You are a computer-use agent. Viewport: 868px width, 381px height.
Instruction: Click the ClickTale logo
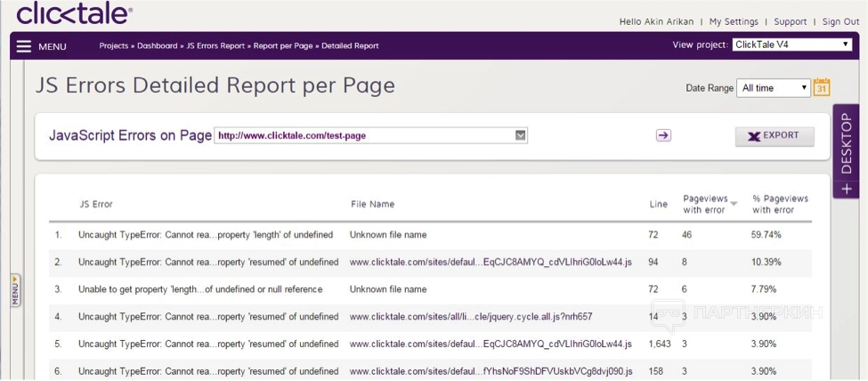pyautogui.click(x=74, y=13)
